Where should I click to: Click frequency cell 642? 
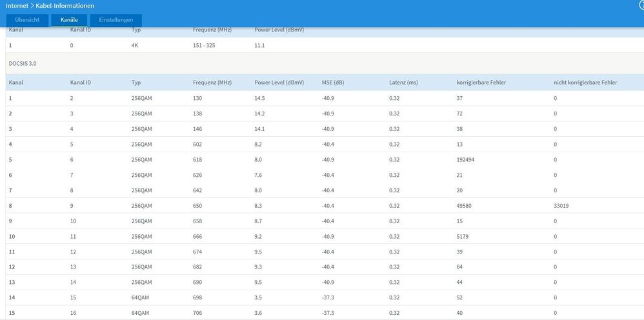pos(197,190)
